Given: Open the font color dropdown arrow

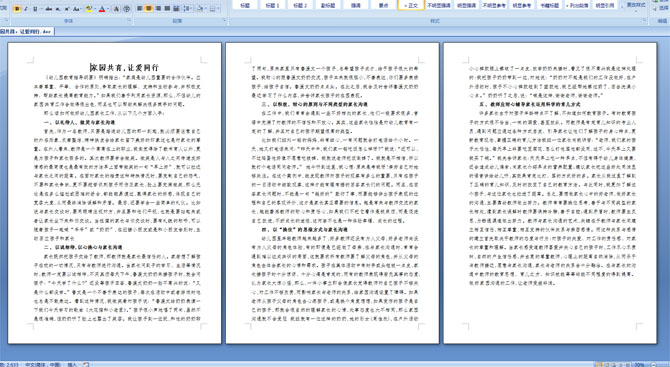Looking at the screenshot, I should [x=109, y=9].
